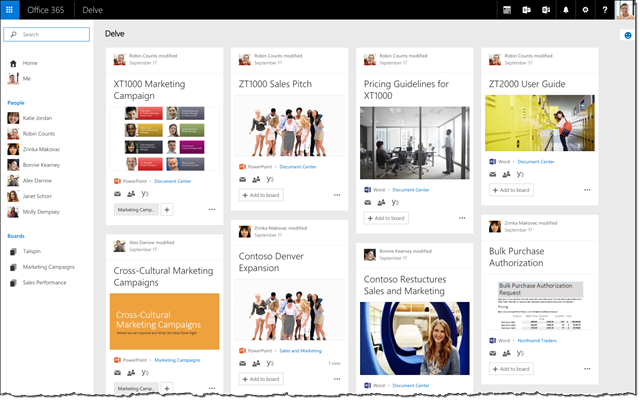Open more options on XT1000 Marketing Campaign card
The height and width of the screenshot is (400, 640).
click(212, 209)
